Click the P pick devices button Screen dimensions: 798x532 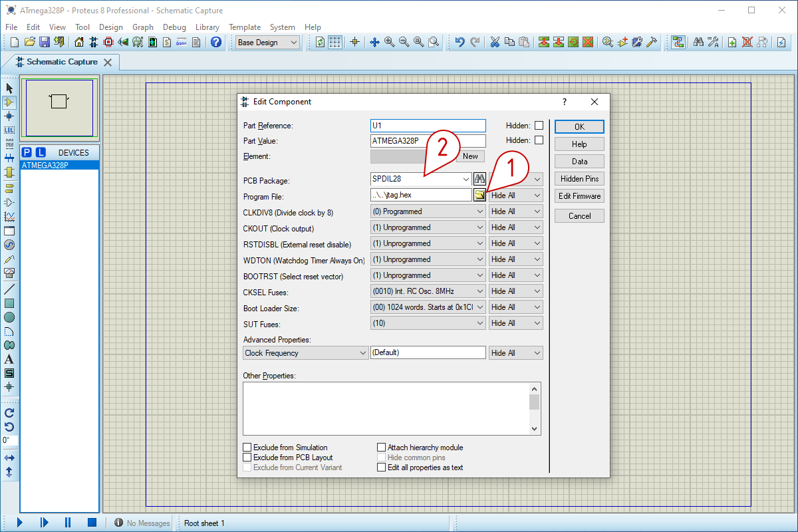(x=27, y=152)
